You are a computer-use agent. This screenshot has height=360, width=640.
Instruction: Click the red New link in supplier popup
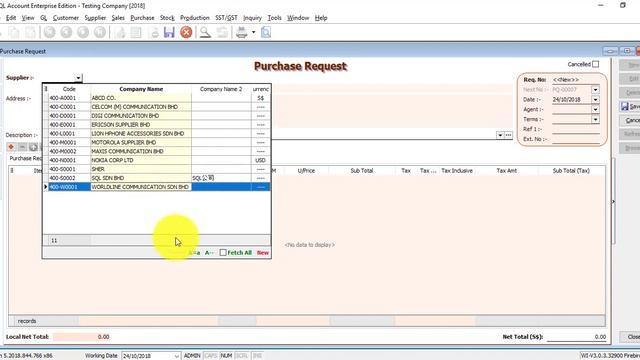[x=262, y=253]
